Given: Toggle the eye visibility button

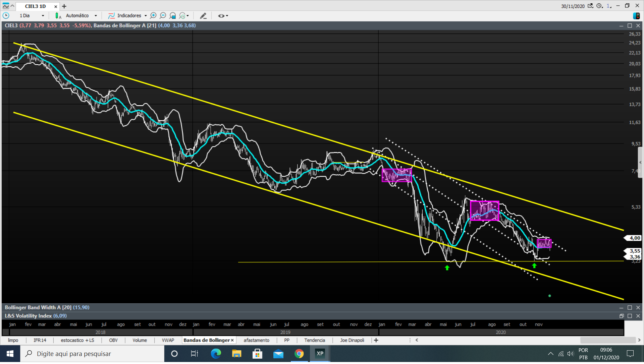Looking at the screenshot, I should (x=221, y=16).
